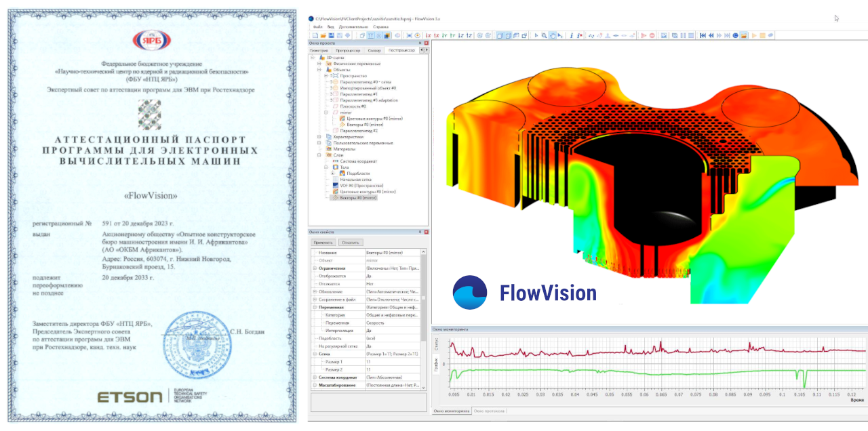Click the red play triangle toolbar icon
Viewport: 868px width, 431px height.
[644, 35]
